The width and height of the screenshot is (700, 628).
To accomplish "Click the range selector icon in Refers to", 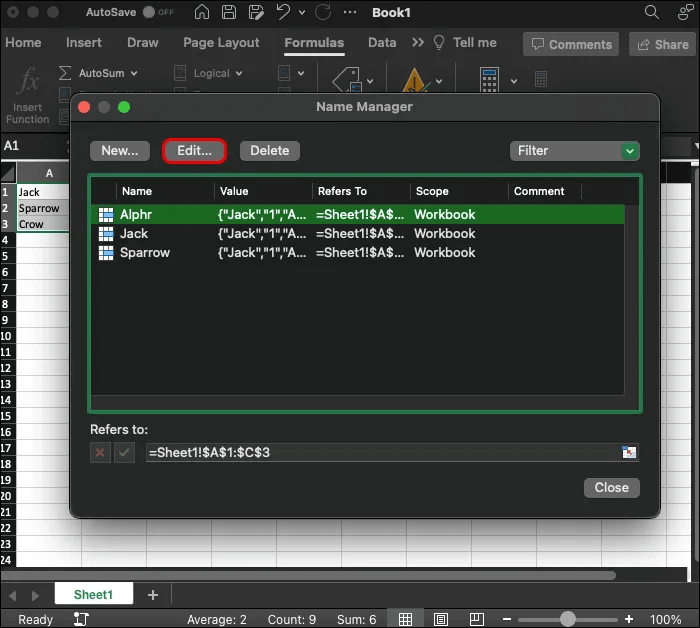I will point(629,453).
